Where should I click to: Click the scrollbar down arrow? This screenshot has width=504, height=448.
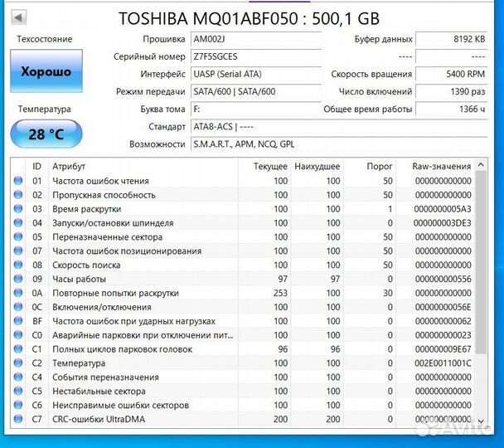(481, 421)
